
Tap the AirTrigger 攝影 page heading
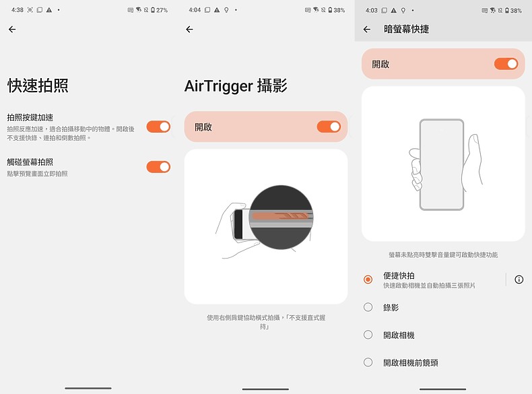(x=236, y=86)
